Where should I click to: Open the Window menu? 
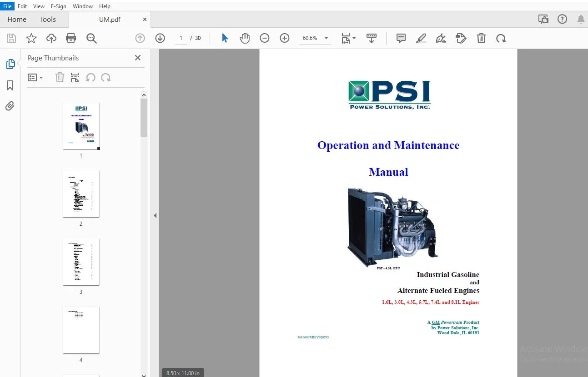[83, 6]
